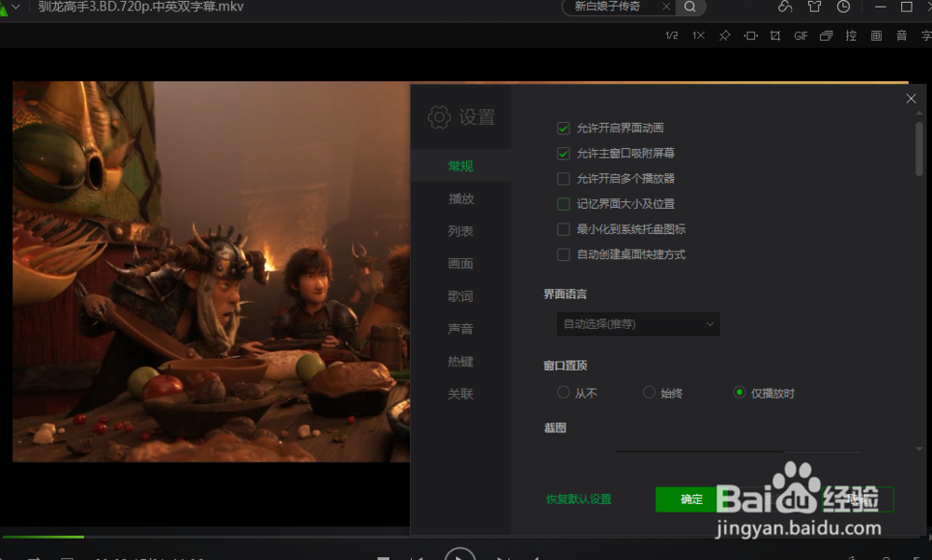Click the settings panel vertical scrollbar thumb
The height and width of the screenshot is (560, 932).
(x=919, y=149)
